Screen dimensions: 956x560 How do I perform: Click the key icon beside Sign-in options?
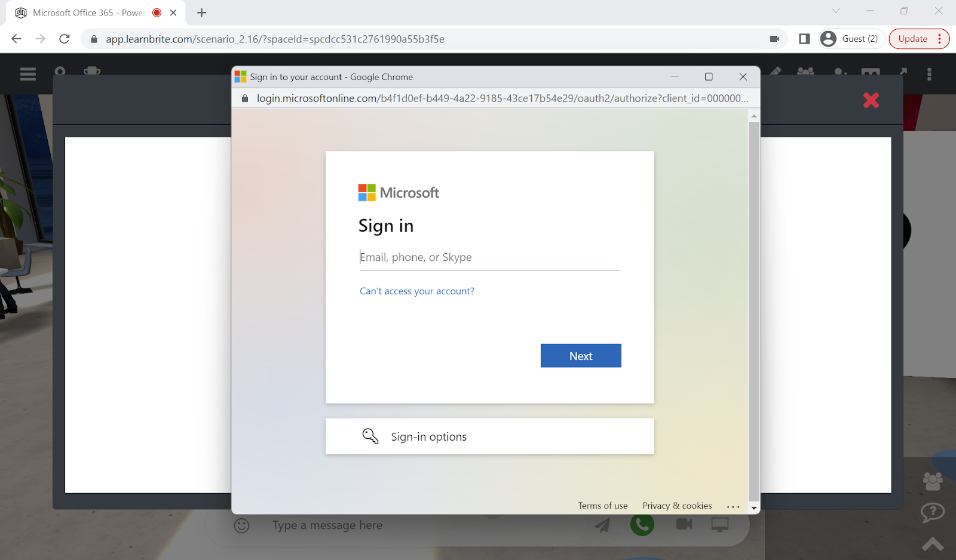tap(370, 436)
